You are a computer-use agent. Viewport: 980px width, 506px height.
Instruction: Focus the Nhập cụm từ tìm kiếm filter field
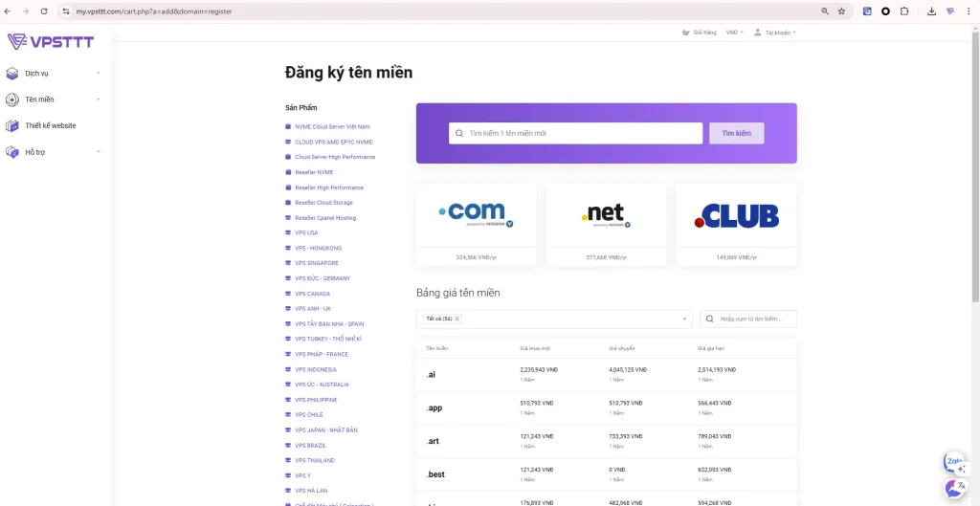click(748, 319)
